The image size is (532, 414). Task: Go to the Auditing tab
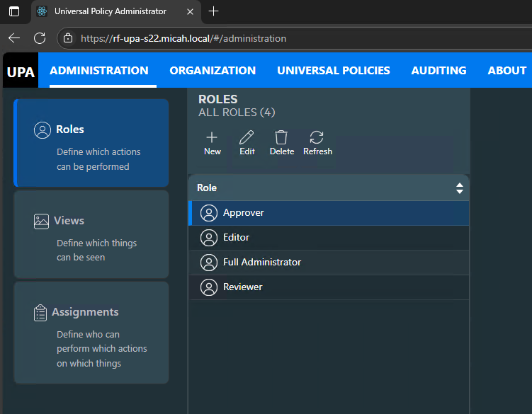[438, 71]
